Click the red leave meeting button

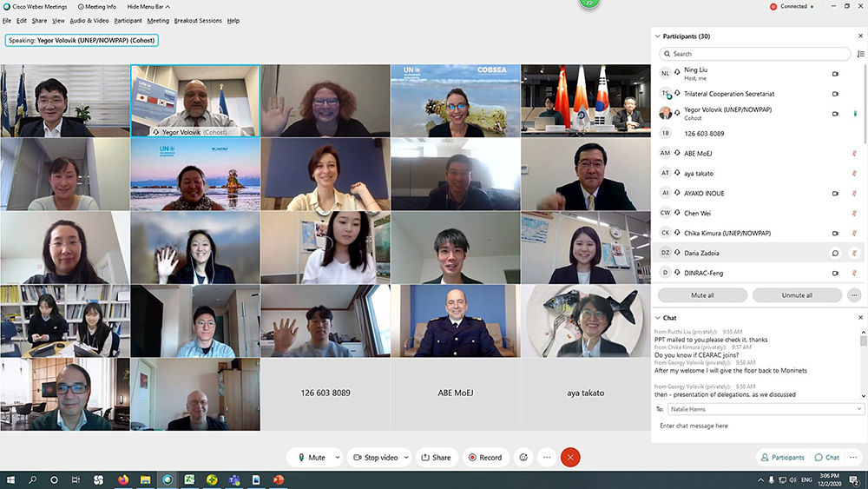570,458
